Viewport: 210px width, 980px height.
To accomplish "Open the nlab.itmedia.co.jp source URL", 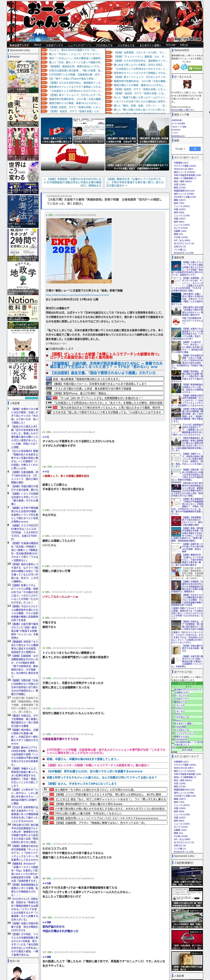I will pyautogui.click(x=77, y=295).
